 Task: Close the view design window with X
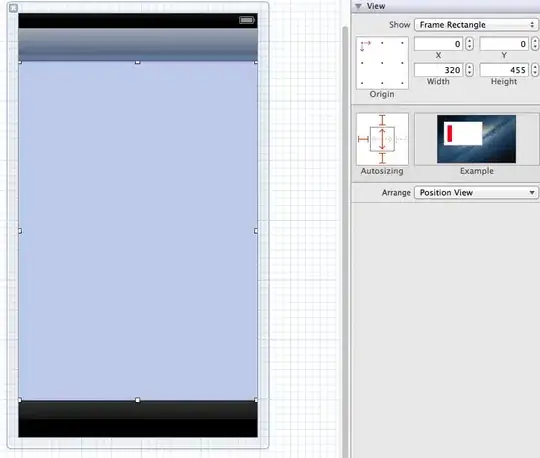click(x=13, y=8)
